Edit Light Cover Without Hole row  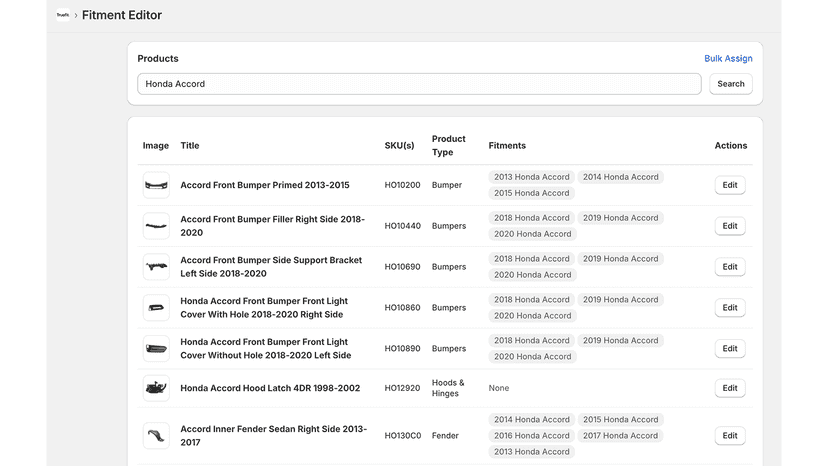730,349
